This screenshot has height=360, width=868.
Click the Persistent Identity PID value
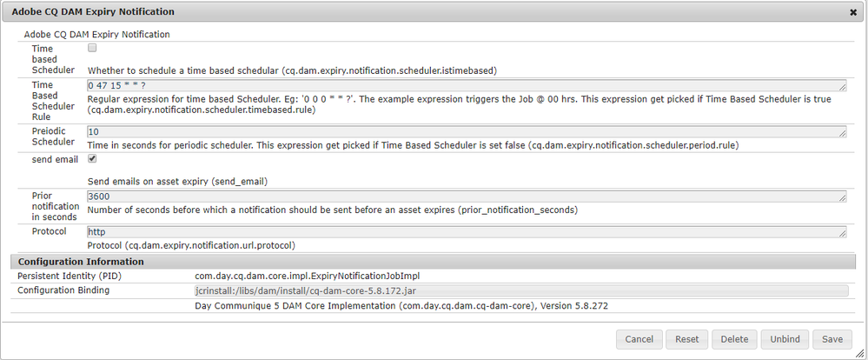308,276
